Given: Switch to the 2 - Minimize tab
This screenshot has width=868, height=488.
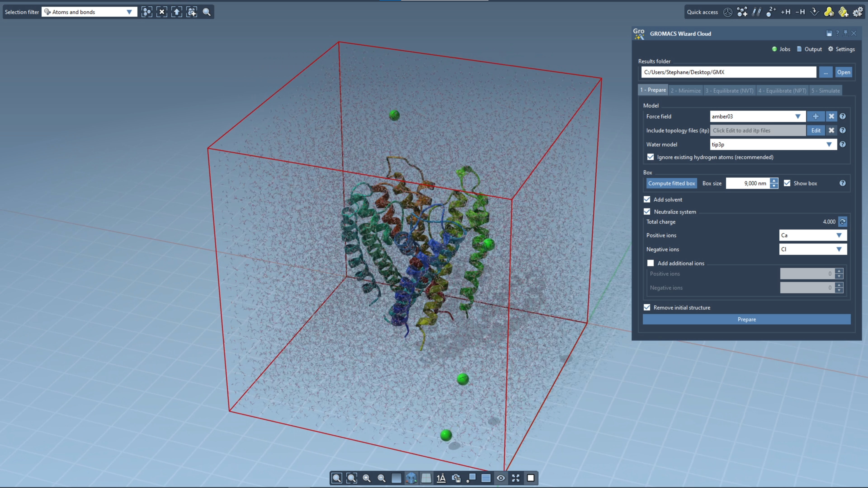Looking at the screenshot, I should 685,91.
